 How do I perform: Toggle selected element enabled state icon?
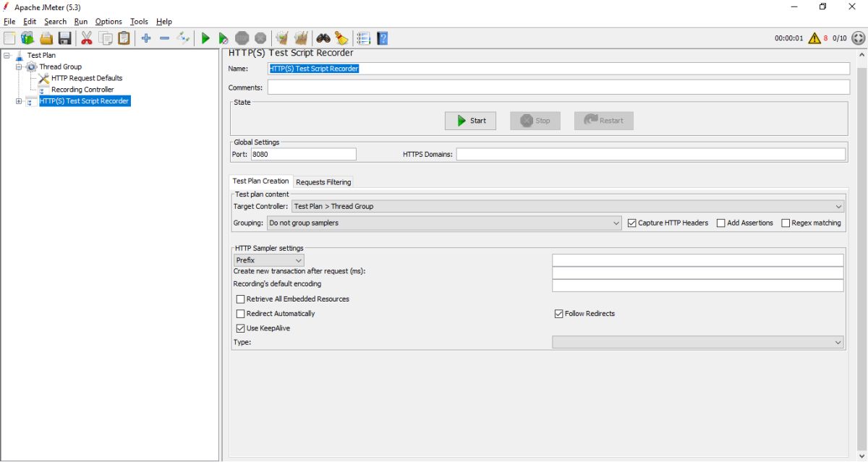pyautogui.click(x=183, y=38)
